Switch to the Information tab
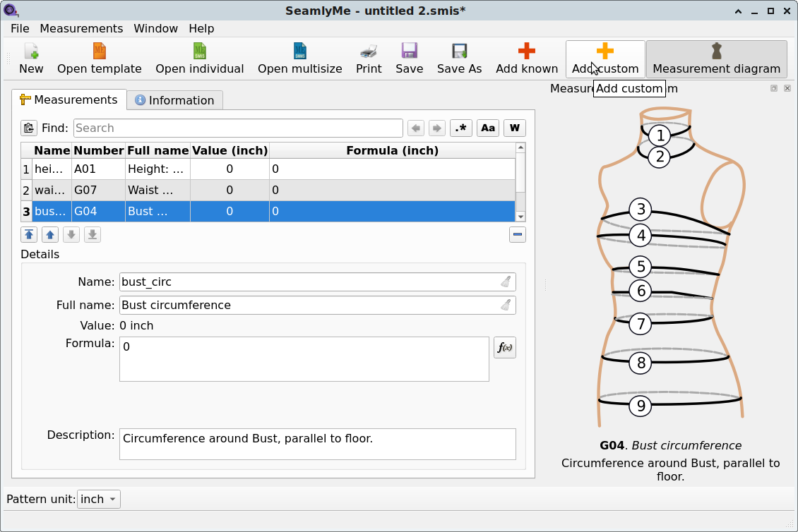Viewport: 798px width, 532px height. pos(174,100)
